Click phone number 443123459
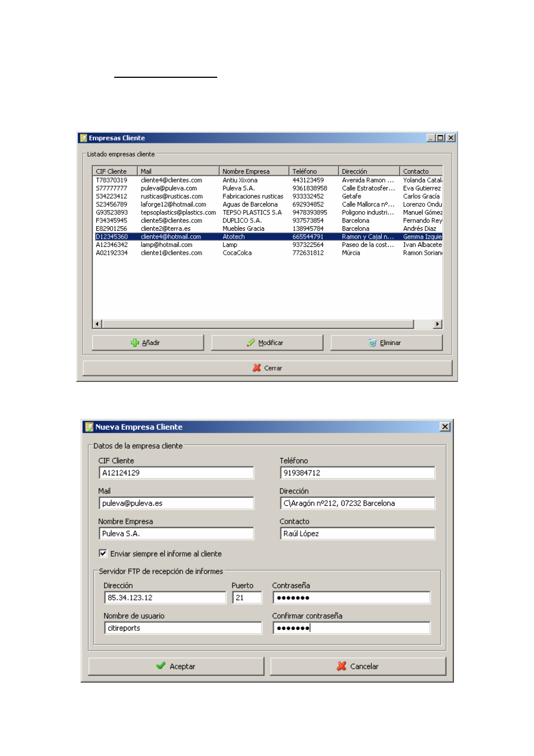The height and width of the screenshot is (756, 534). (308, 180)
